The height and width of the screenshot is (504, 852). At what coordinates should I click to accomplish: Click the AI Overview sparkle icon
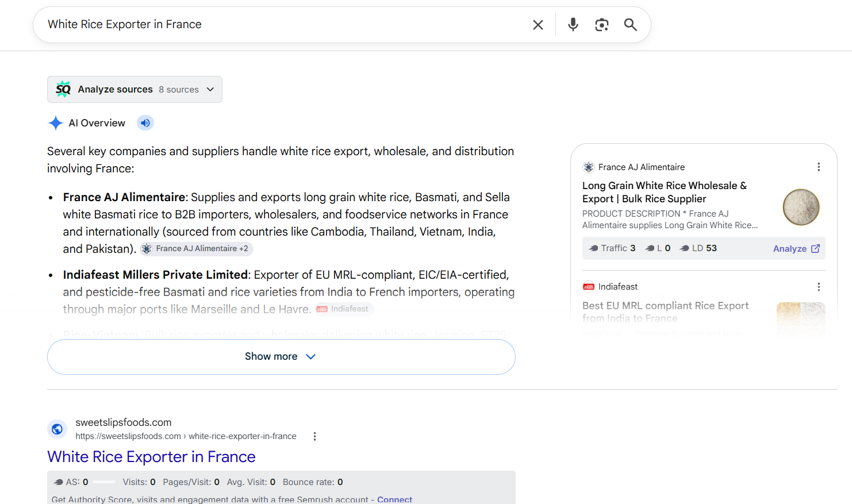(x=56, y=123)
